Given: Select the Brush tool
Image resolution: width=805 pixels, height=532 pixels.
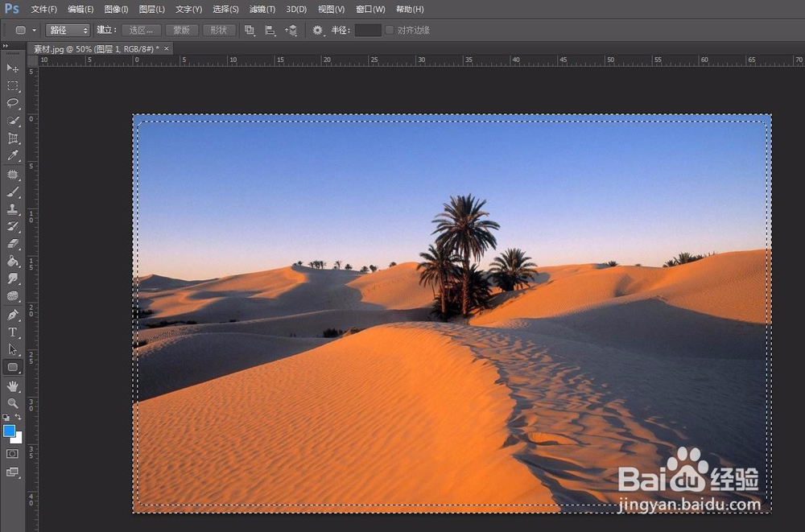Looking at the screenshot, I should [x=13, y=192].
